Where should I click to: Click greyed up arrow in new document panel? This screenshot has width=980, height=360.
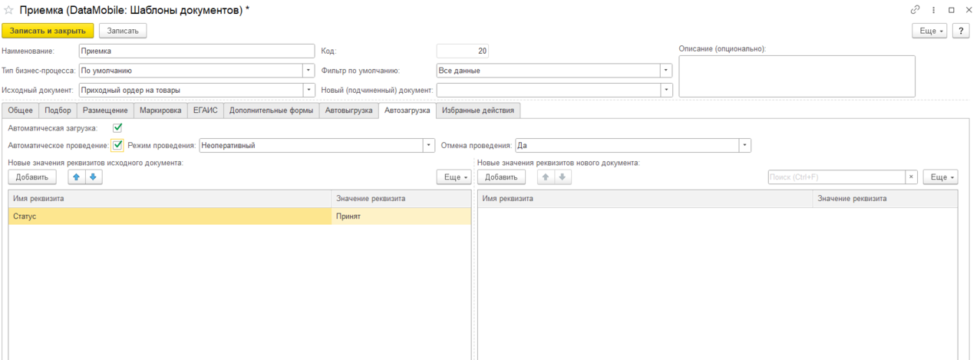click(x=545, y=177)
